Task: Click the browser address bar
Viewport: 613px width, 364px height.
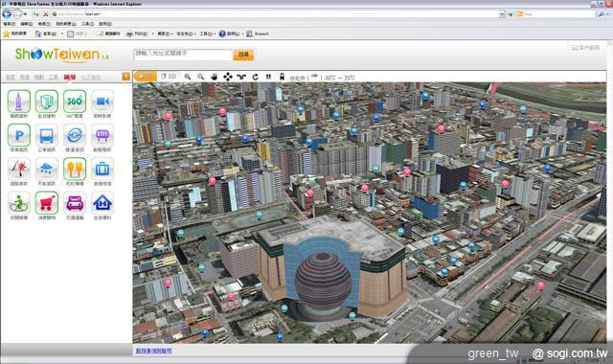Action: [x=275, y=14]
